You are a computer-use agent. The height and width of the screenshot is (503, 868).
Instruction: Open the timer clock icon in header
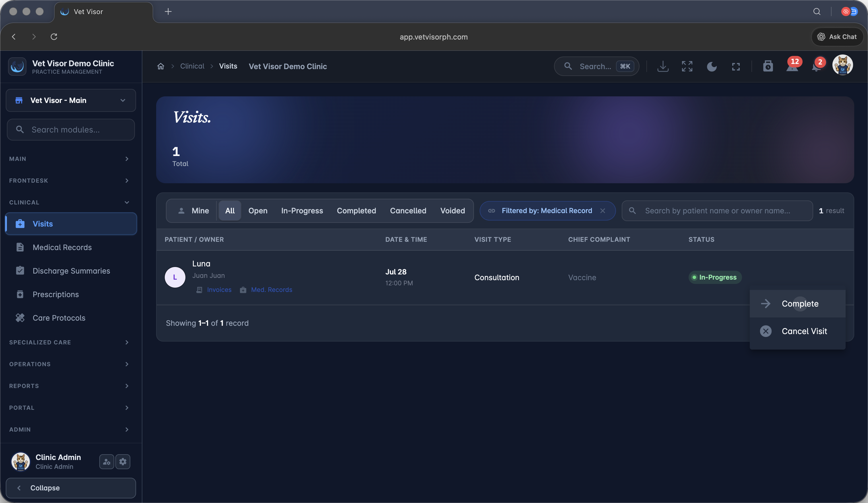tap(768, 66)
